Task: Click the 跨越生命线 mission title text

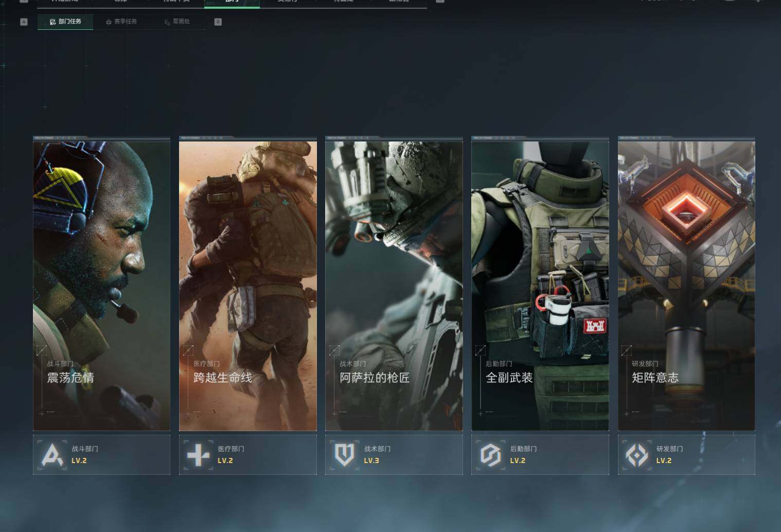Action: pyautogui.click(x=223, y=378)
